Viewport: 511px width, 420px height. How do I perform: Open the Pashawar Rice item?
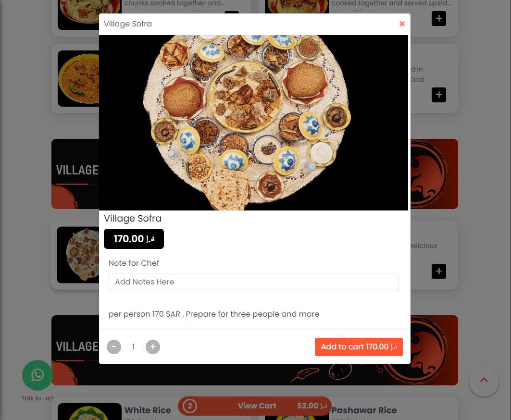(x=364, y=410)
